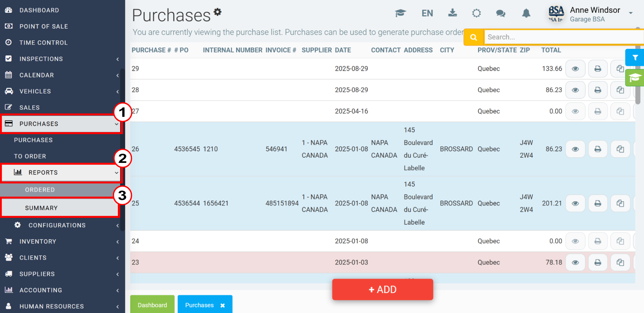Click the download icon in top bar
This screenshot has width=644, height=313.
click(x=452, y=13)
